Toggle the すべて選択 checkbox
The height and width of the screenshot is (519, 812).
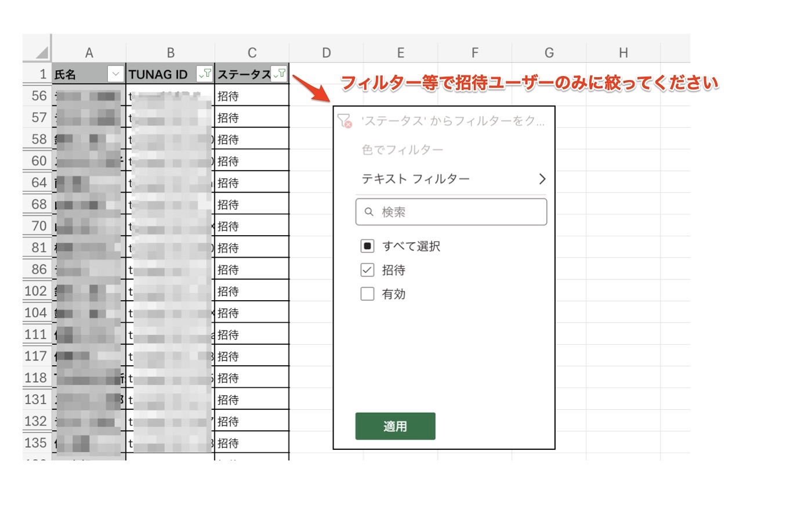click(367, 246)
